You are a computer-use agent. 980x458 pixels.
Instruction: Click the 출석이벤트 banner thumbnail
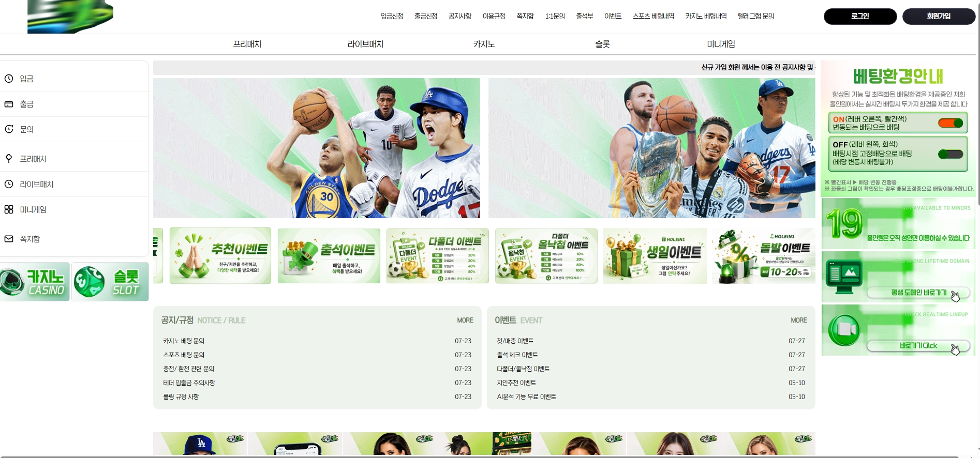tap(329, 256)
